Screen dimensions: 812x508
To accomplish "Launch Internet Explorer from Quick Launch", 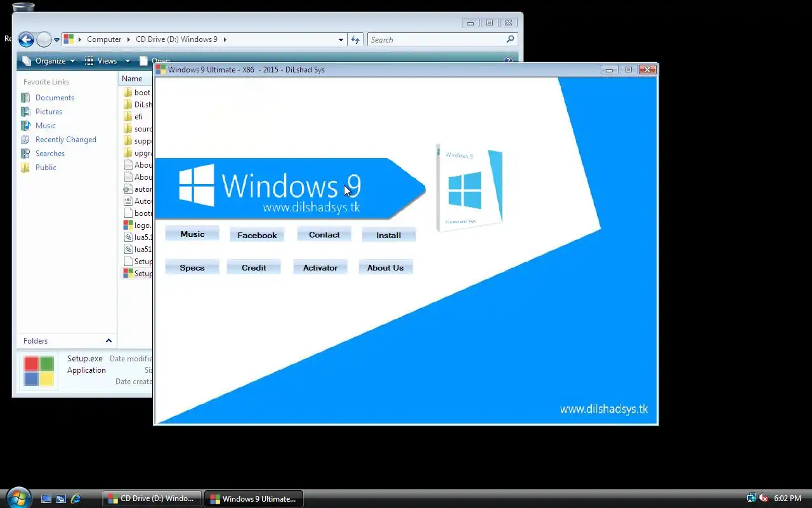I will 76,499.
